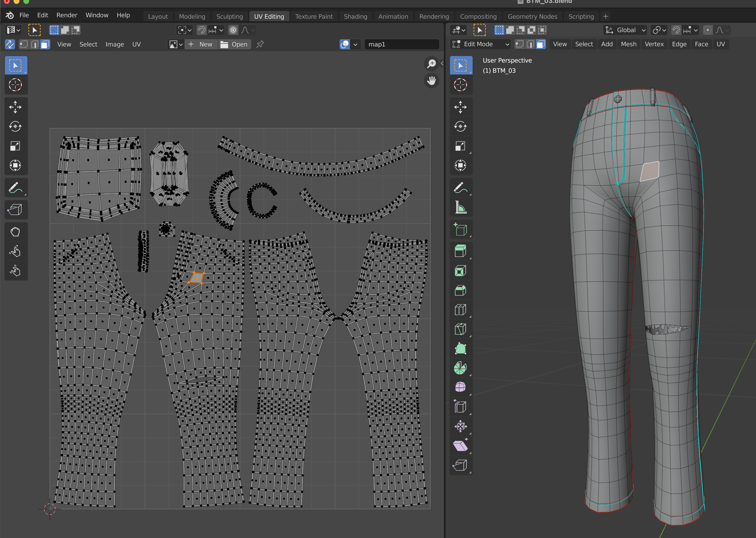Click the New image button
Screen dimensions: 756x538
tap(201, 44)
